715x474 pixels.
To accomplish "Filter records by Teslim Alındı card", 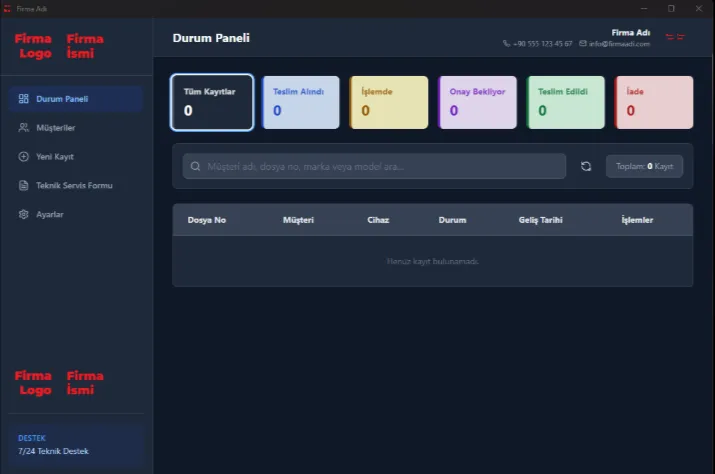I will pyautogui.click(x=300, y=102).
